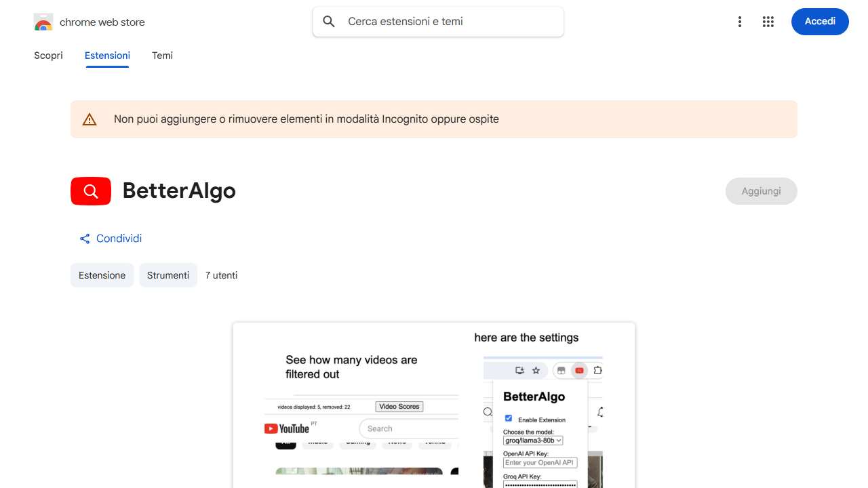The height and width of the screenshot is (488, 868).
Task: Open the Scopri section
Action: pyautogui.click(x=48, y=56)
